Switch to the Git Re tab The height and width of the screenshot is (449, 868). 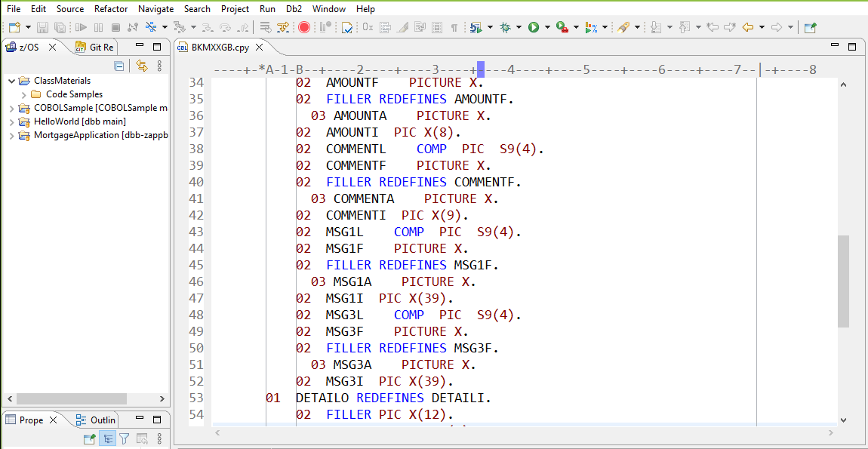click(x=94, y=47)
